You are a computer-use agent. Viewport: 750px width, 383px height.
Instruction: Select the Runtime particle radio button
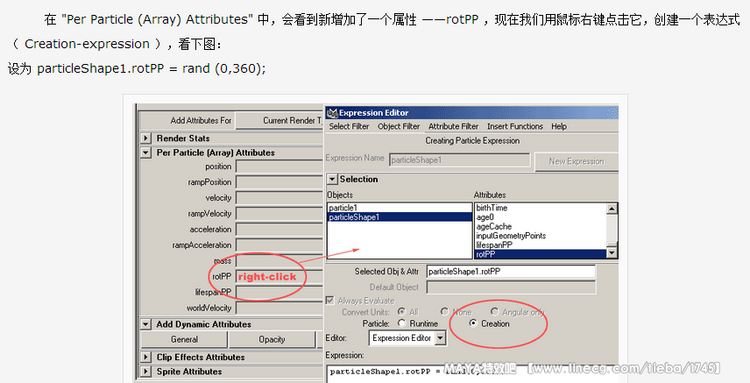pos(402,324)
